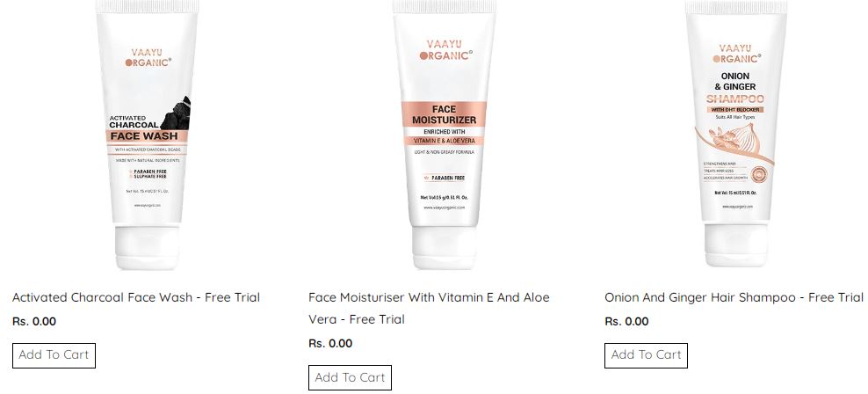Click the white cap of onion shampoo tube
This screenshot has height=394, width=868.
click(x=736, y=244)
